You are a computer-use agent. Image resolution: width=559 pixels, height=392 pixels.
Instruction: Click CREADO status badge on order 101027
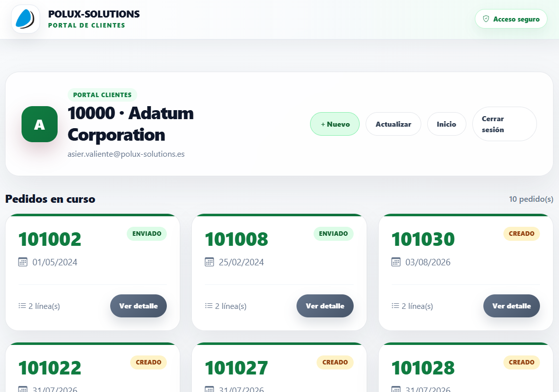(335, 362)
